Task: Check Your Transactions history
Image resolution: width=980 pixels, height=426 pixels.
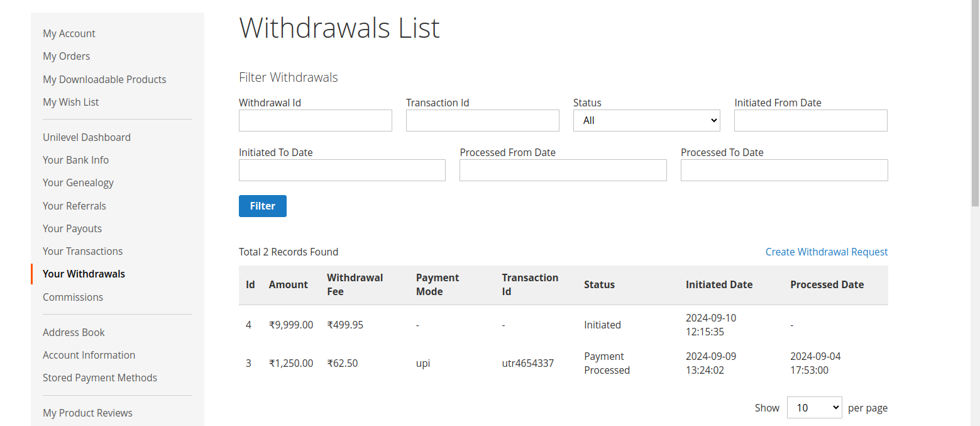Action: (82, 251)
